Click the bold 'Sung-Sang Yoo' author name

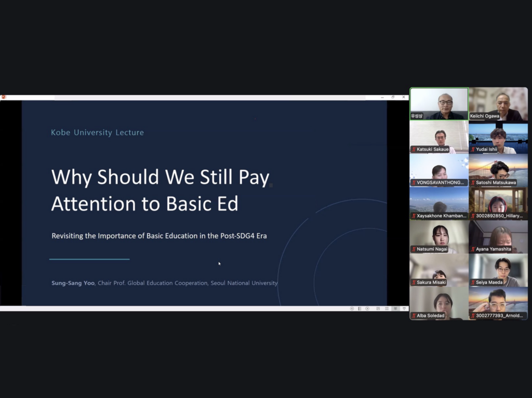[73, 283]
